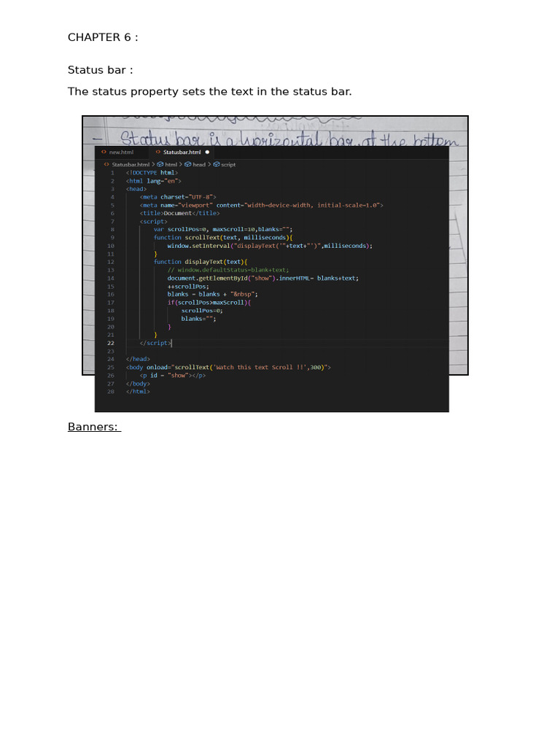Click the Banners heading
560x747 pixels.
[x=94, y=427]
